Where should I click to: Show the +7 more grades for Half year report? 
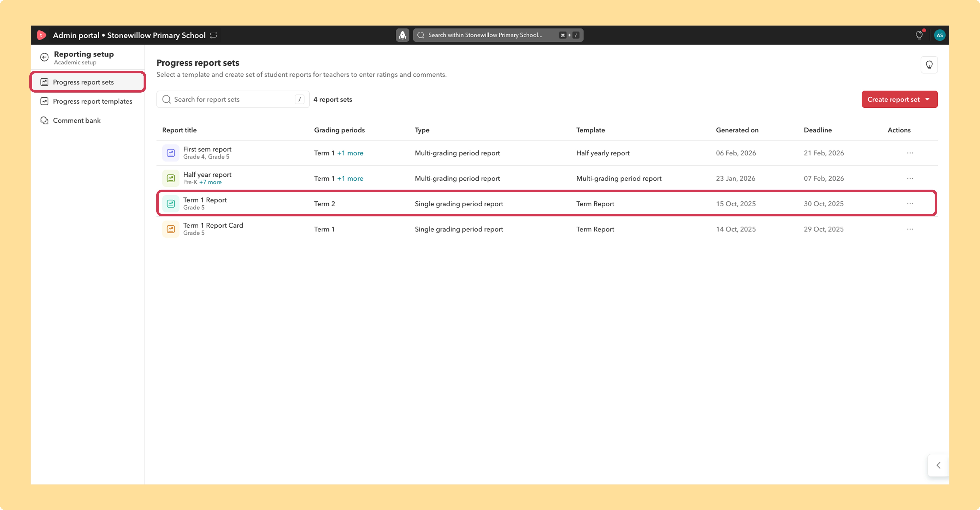tap(210, 182)
